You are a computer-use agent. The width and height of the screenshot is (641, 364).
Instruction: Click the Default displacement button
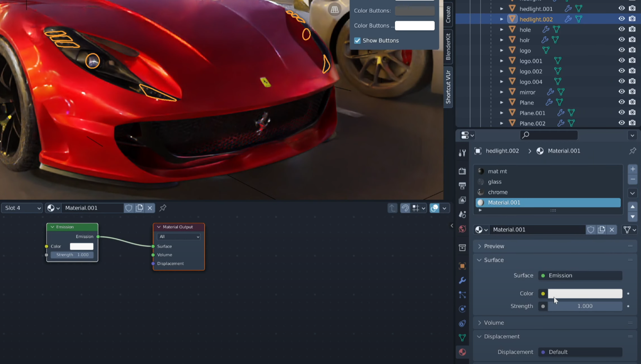point(580,352)
